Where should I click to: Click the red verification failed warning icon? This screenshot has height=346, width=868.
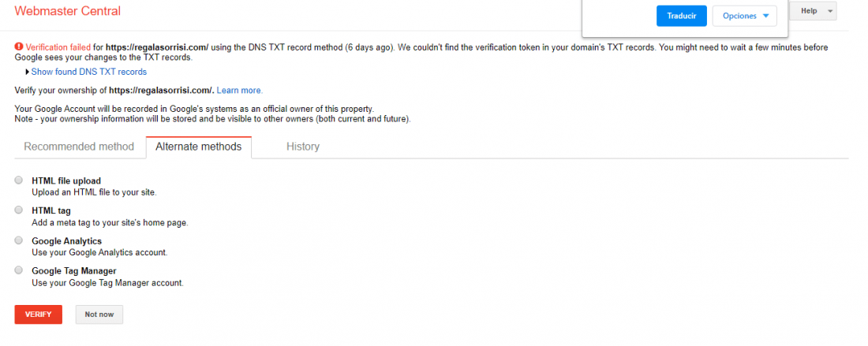19,47
